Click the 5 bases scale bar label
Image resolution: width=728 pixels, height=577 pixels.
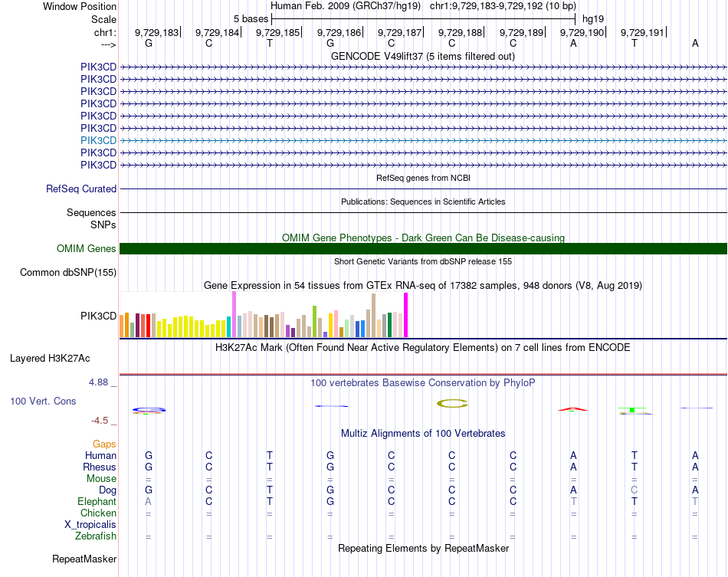tap(251, 19)
